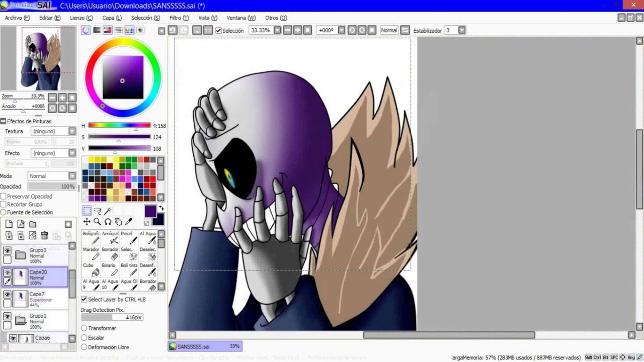Create a new linework layer
This screenshot has width=644, height=362.
21,224
